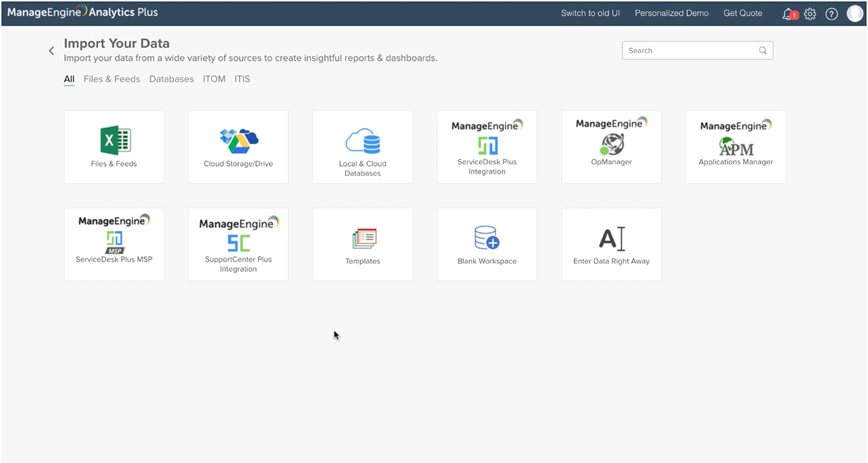Click the help question mark icon
Screen dimensions: 868x463
(832, 14)
